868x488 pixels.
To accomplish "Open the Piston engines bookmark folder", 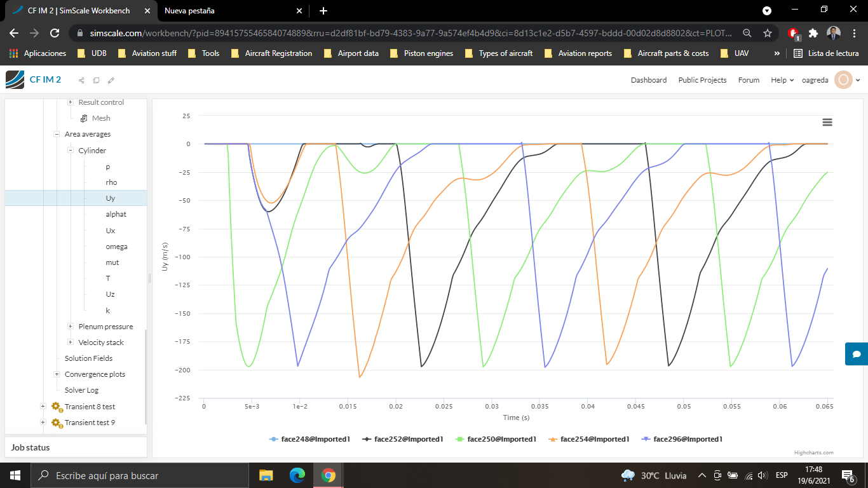I will click(422, 53).
